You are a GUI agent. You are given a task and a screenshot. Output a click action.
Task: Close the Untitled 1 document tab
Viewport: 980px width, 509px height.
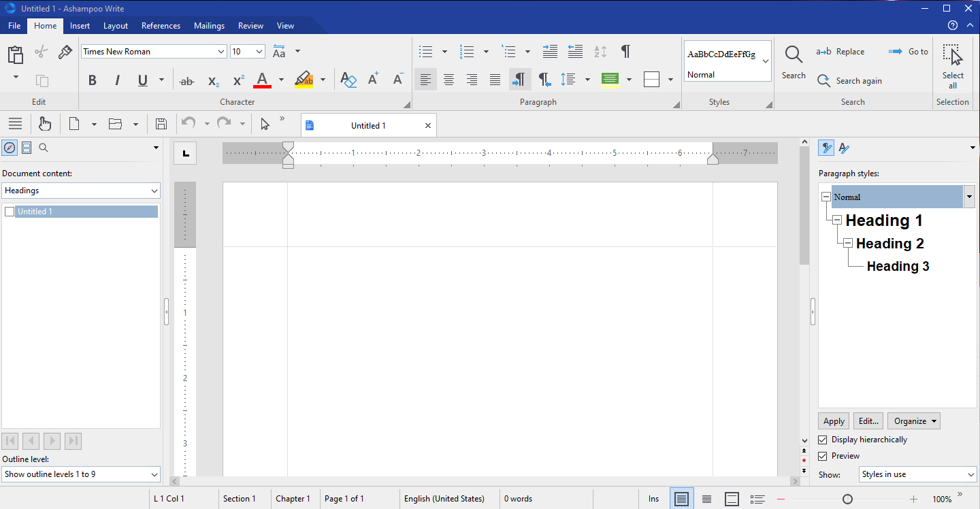428,126
